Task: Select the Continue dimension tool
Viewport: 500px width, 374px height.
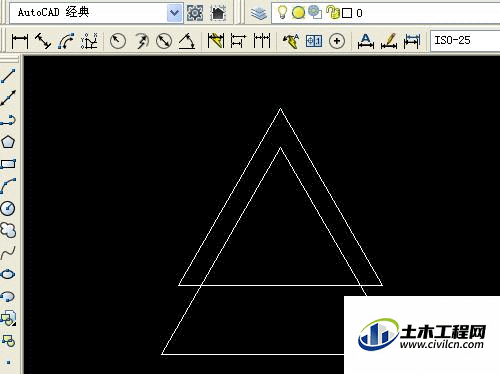Action: click(x=262, y=41)
